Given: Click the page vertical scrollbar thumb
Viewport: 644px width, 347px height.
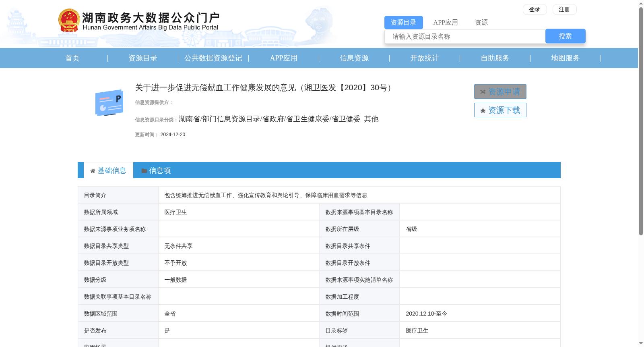Looking at the screenshot, I should point(641,121).
